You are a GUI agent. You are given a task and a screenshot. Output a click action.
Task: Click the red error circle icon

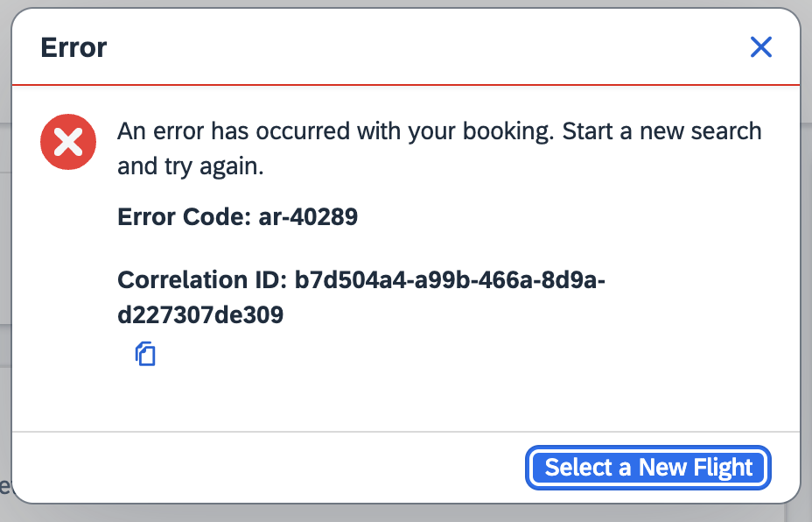coord(68,142)
